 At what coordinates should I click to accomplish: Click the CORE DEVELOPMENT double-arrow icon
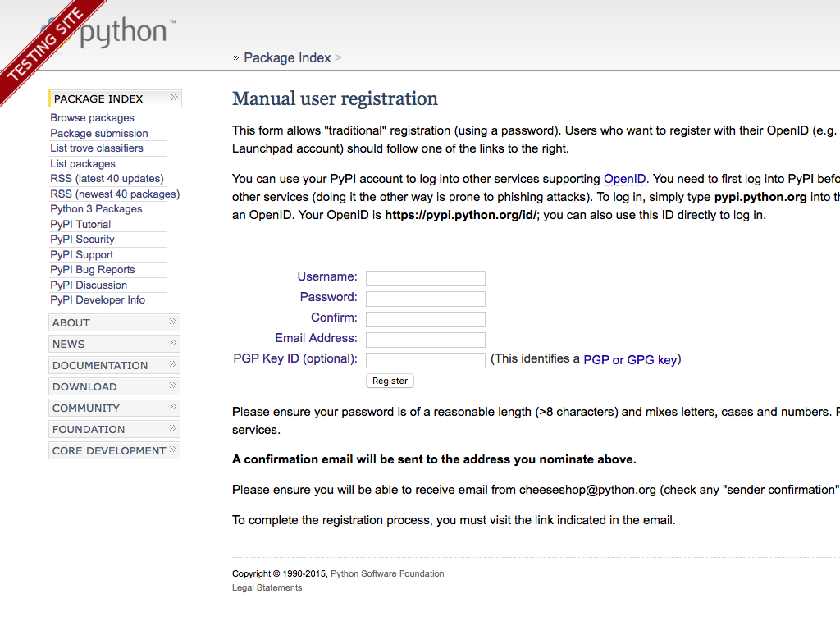click(x=173, y=450)
